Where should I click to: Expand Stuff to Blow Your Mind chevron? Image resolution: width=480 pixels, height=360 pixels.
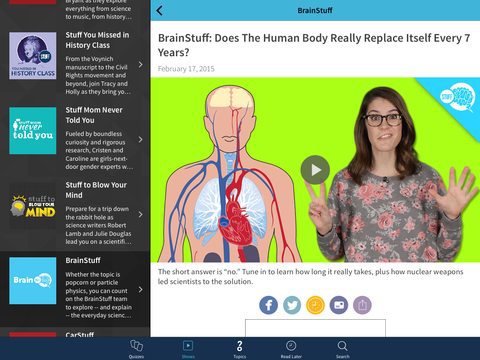140,214
